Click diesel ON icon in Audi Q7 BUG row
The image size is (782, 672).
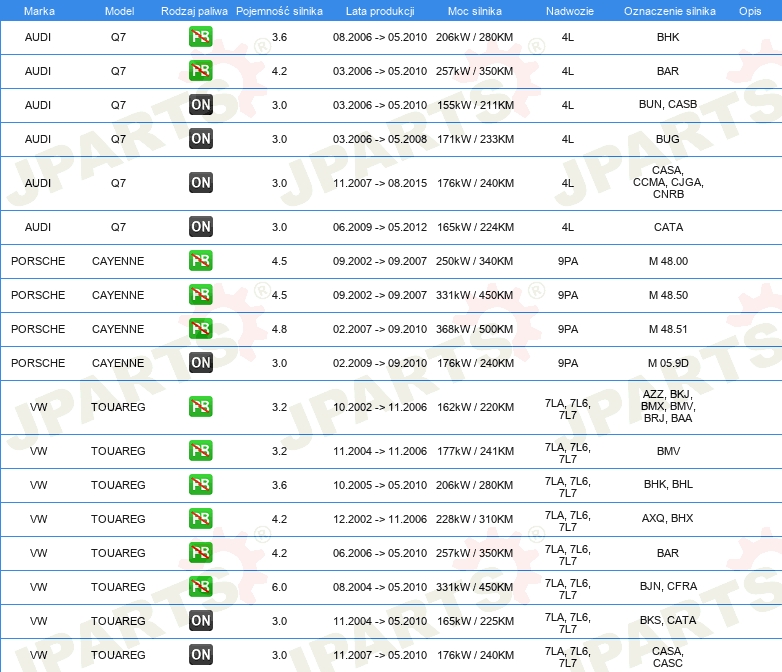click(x=200, y=139)
